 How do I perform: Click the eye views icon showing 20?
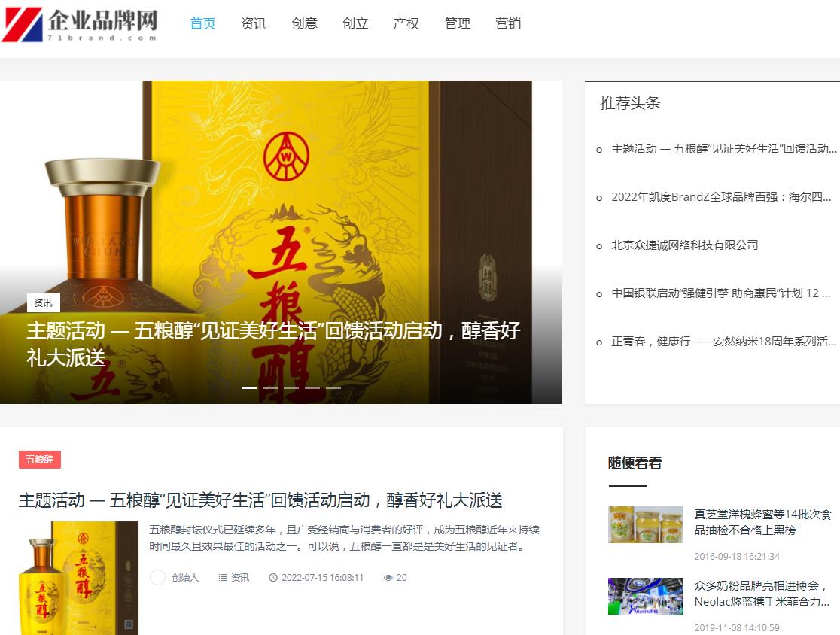coord(388,578)
